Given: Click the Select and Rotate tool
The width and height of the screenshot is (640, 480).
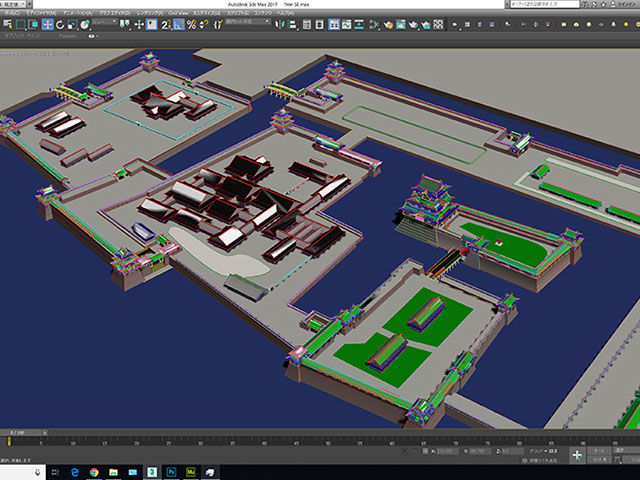Looking at the screenshot, I should (x=60, y=24).
